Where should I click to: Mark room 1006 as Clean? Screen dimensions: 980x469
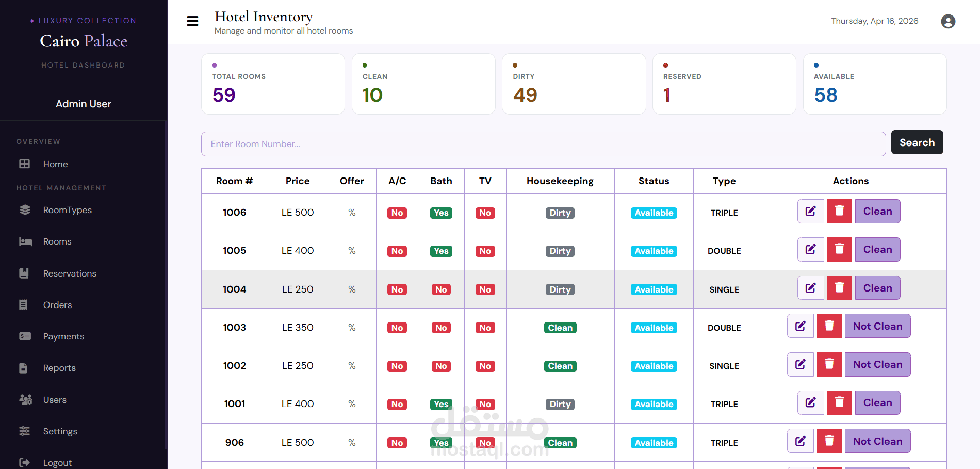(878, 212)
